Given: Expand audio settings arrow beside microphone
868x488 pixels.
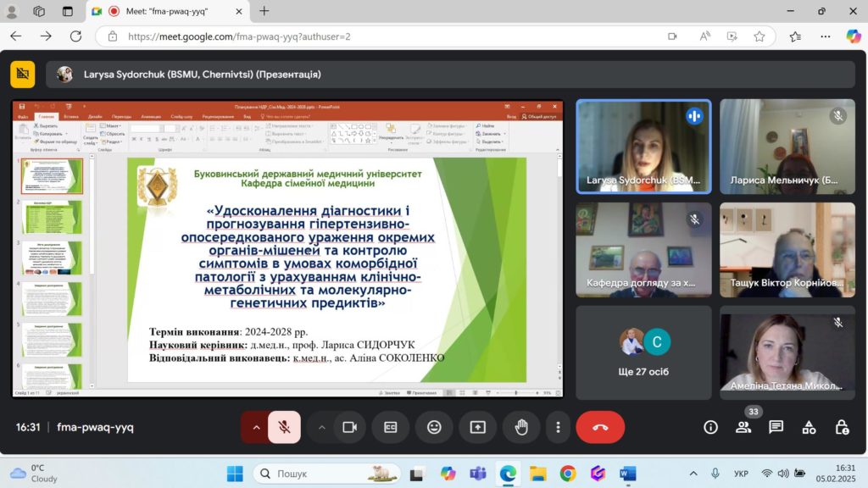Looking at the screenshot, I should (x=255, y=427).
